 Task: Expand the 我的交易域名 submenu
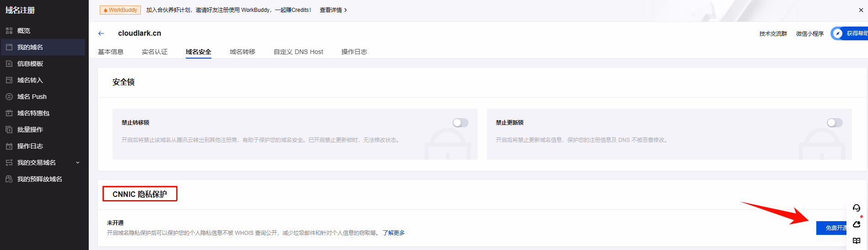pyautogui.click(x=77, y=163)
